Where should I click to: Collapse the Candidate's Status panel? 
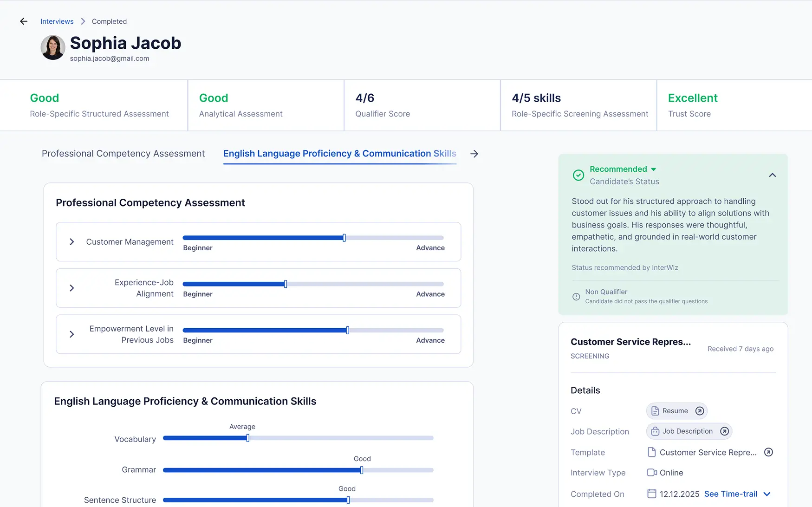pyautogui.click(x=772, y=175)
